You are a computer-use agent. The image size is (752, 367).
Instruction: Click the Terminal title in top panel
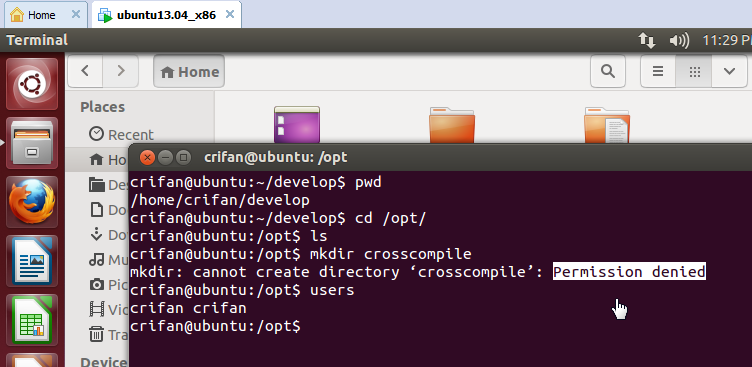click(37, 40)
